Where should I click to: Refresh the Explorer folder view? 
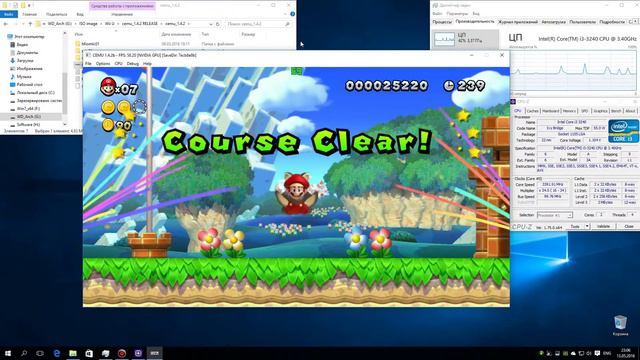(218, 24)
